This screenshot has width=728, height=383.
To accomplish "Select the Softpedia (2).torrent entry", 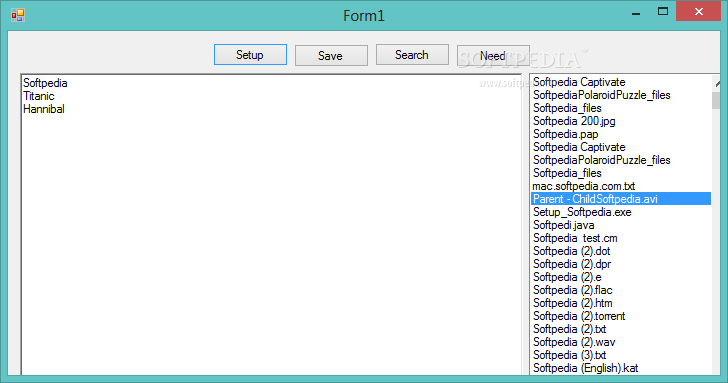I will coord(621,316).
